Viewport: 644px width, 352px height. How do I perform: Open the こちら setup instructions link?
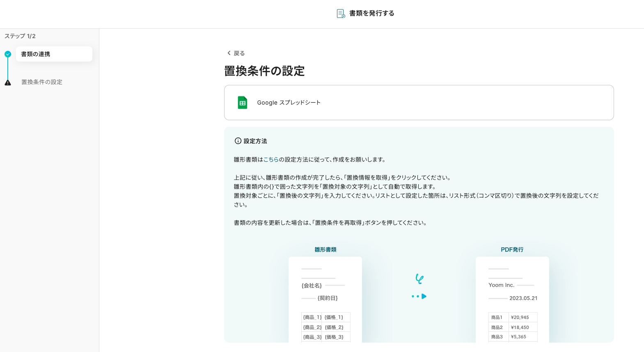point(271,160)
